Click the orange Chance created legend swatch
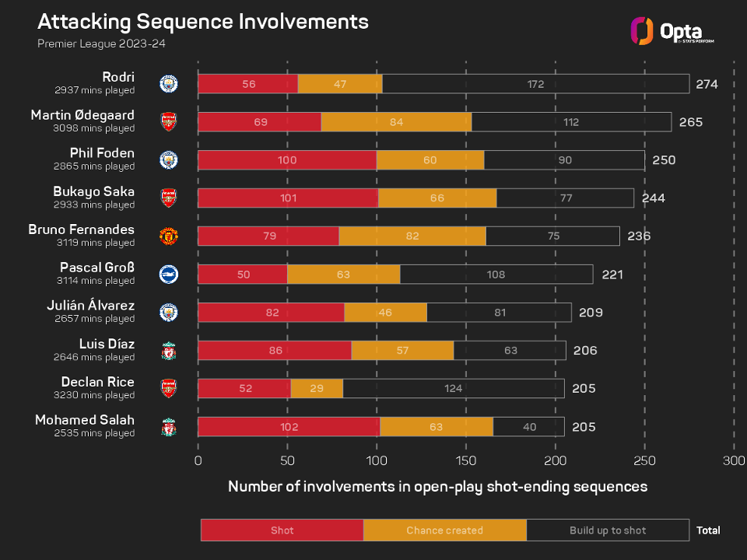The width and height of the screenshot is (747, 560). (x=444, y=530)
